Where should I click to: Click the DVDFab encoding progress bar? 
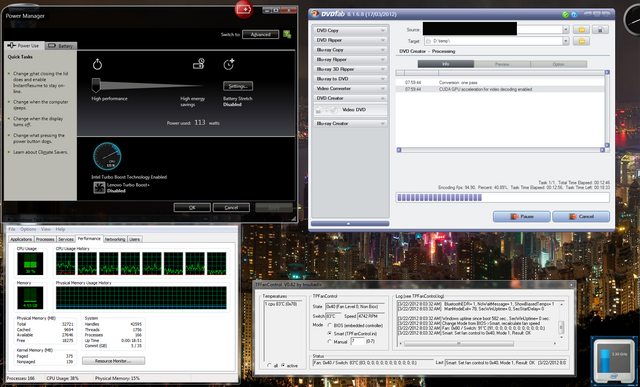[x=502, y=198]
